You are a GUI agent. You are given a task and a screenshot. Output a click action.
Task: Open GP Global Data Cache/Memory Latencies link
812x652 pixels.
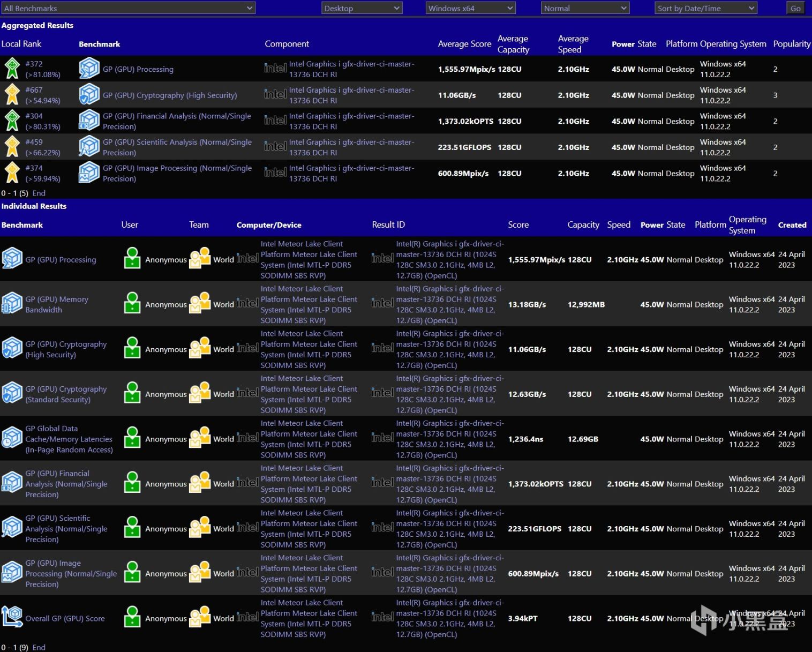(x=69, y=439)
